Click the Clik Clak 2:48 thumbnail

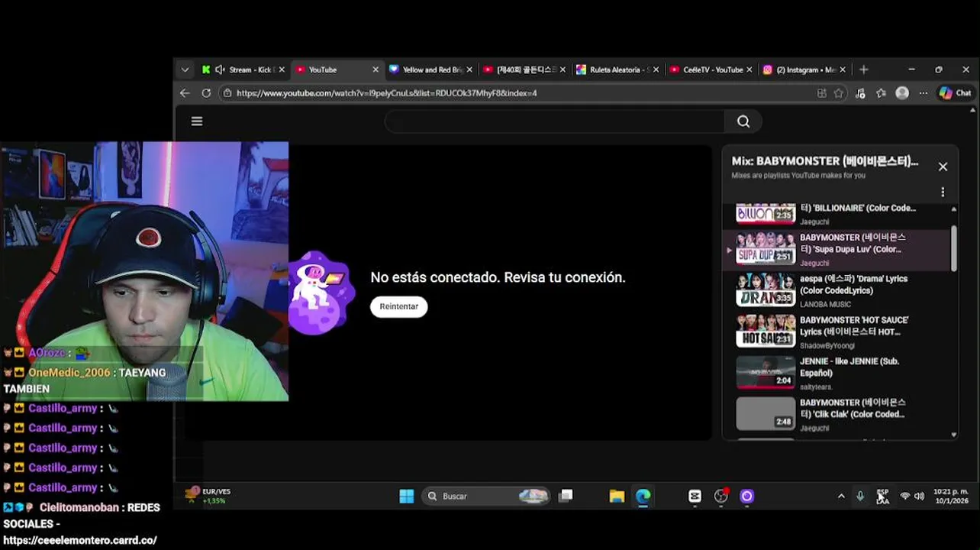point(766,414)
